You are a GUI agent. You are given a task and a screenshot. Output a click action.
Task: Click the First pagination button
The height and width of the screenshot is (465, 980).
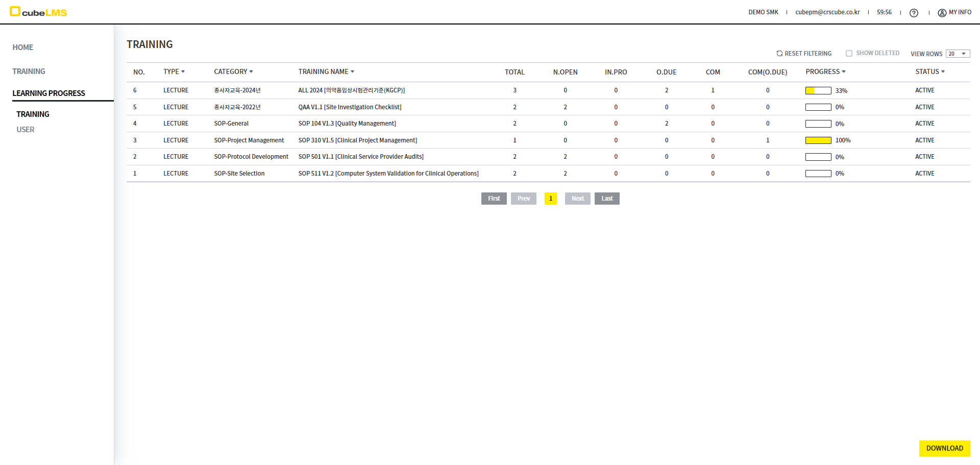(494, 199)
